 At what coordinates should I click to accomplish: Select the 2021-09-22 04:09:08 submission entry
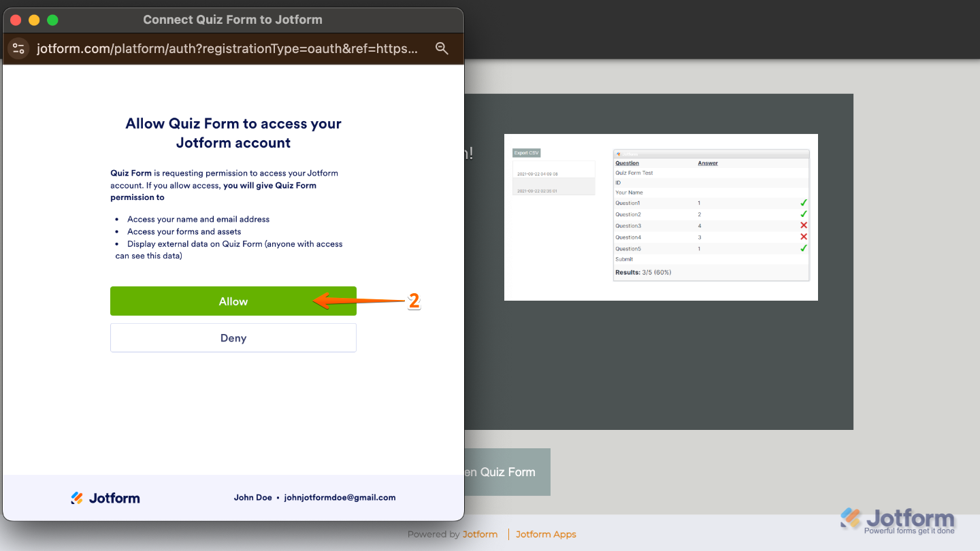tap(553, 170)
